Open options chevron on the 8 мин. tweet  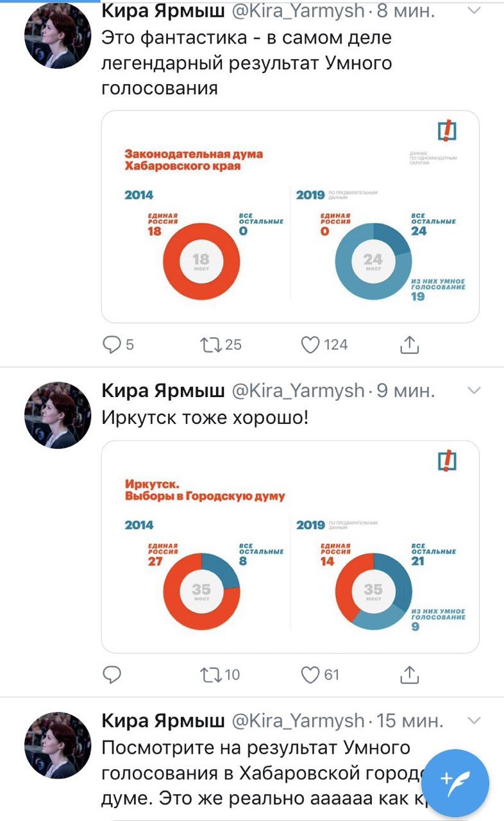[475, 10]
